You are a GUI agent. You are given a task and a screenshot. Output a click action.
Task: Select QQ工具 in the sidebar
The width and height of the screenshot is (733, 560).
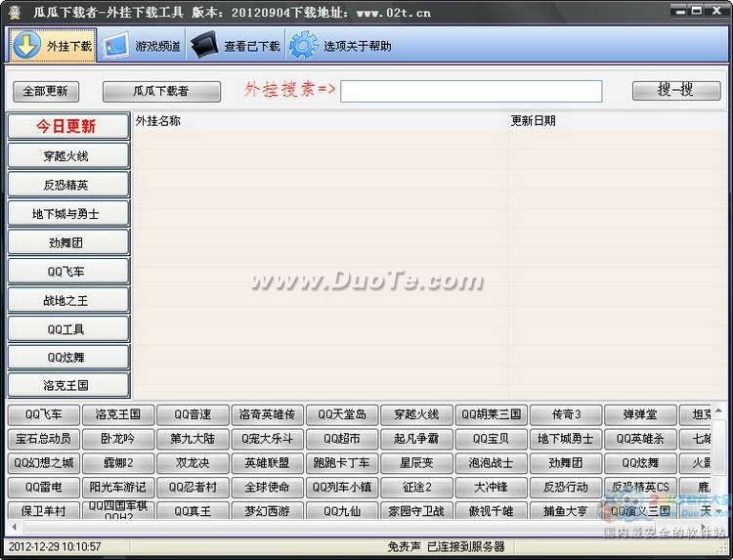(68, 329)
